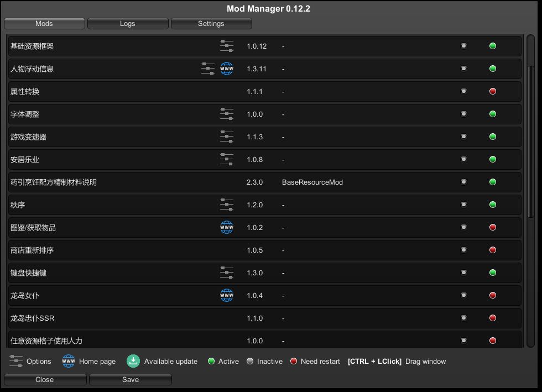Toggle the 龙岛忠仆SSR mod switch

[463, 318]
